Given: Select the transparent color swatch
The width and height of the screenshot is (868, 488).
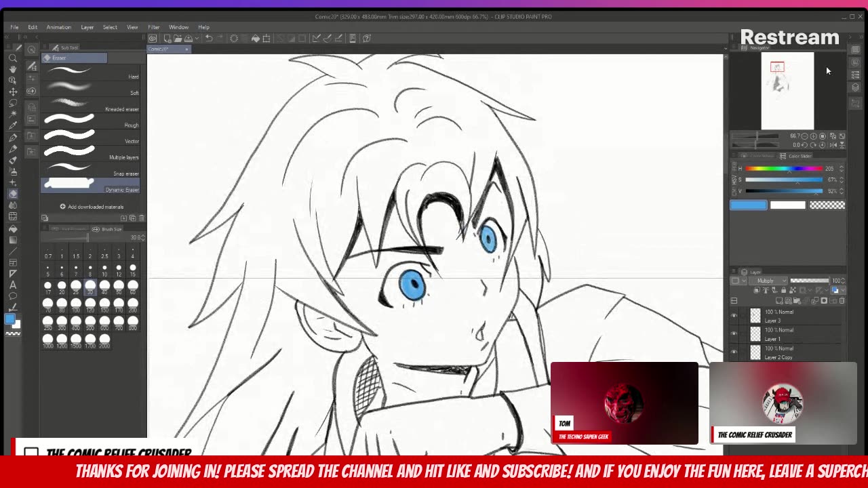Looking at the screenshot, I should point(827,205).
